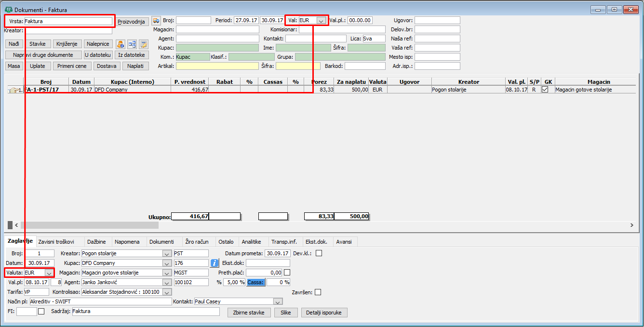Open the linked documents diagram icon
The height and width of the screenshot is (327, 644).
coord(132,44)
